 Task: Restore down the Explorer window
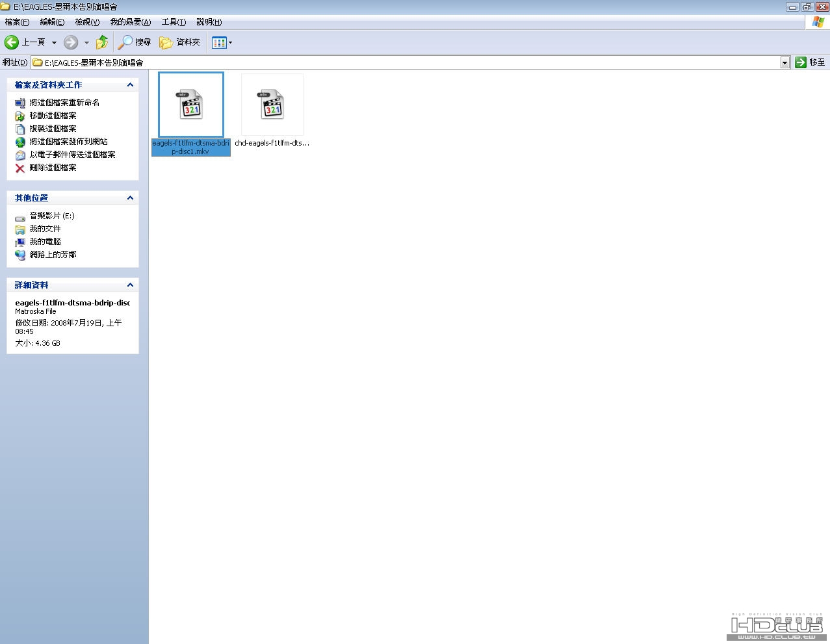click(807, 7)
